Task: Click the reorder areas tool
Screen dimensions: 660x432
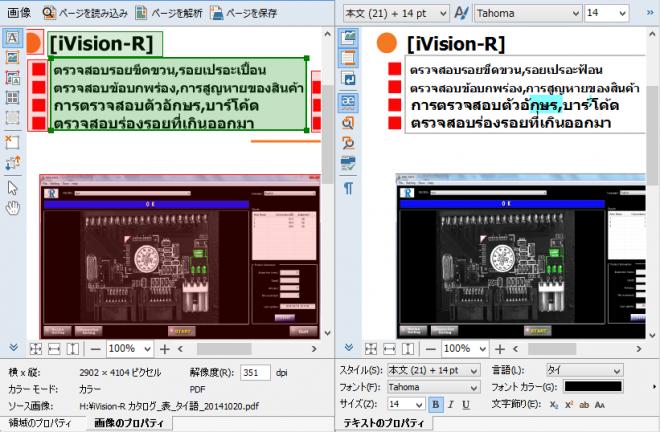Action: click(13, 163)
